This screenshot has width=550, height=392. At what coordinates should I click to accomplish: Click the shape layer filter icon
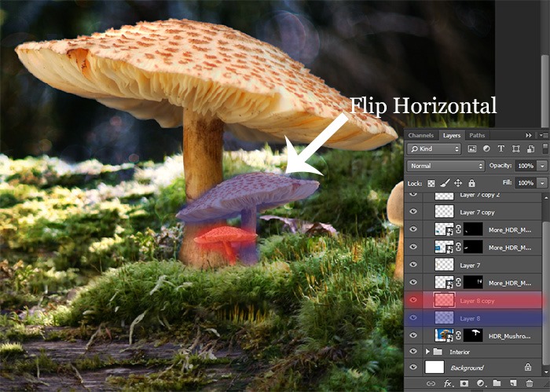[x=515, y=149]
